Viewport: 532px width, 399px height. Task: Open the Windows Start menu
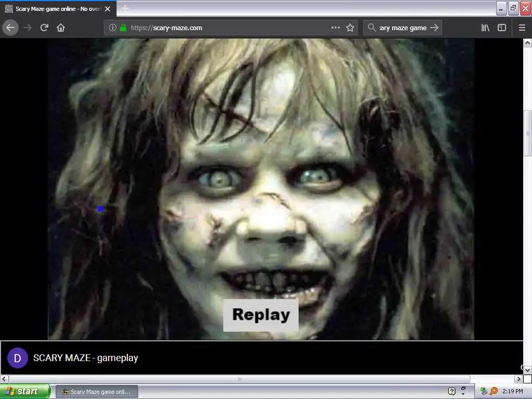tap(25, 391)
